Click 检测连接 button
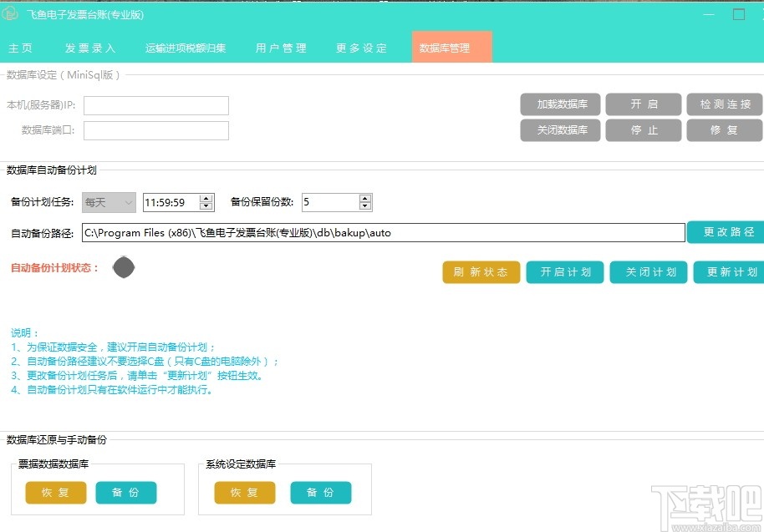The height and width of the screenshot is (532, 764). coord(725,104)
